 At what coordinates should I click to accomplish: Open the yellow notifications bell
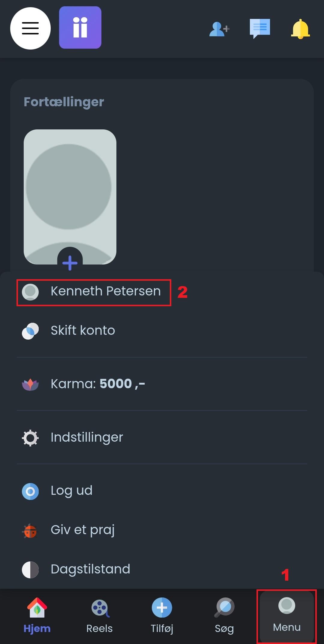pos(300,29)
